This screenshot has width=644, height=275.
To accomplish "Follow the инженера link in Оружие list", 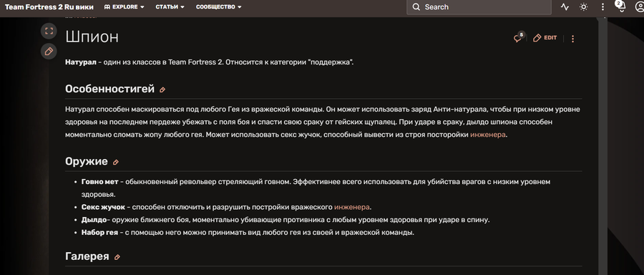I will click(352, 207).
